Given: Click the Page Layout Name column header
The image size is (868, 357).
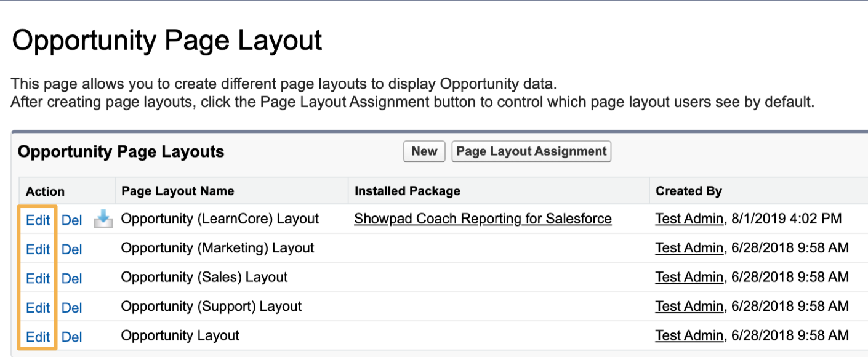Looking at the screenshot, I should coord(177,191).
